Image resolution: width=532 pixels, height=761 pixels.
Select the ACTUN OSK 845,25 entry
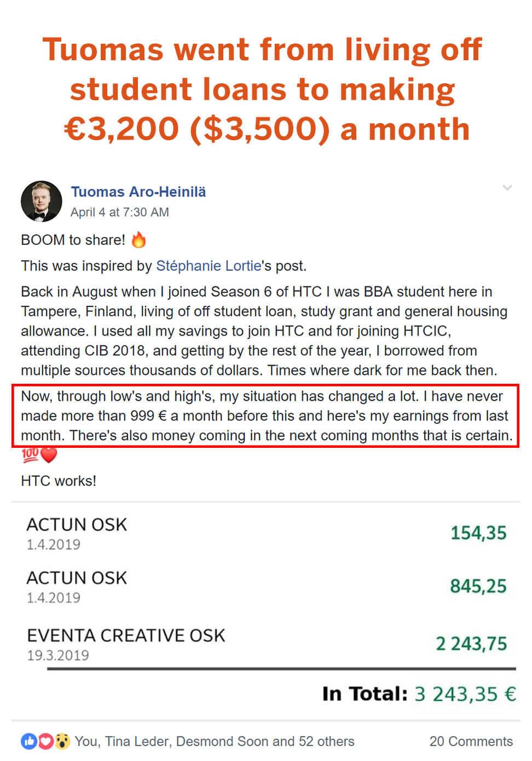tap(266, 587)
